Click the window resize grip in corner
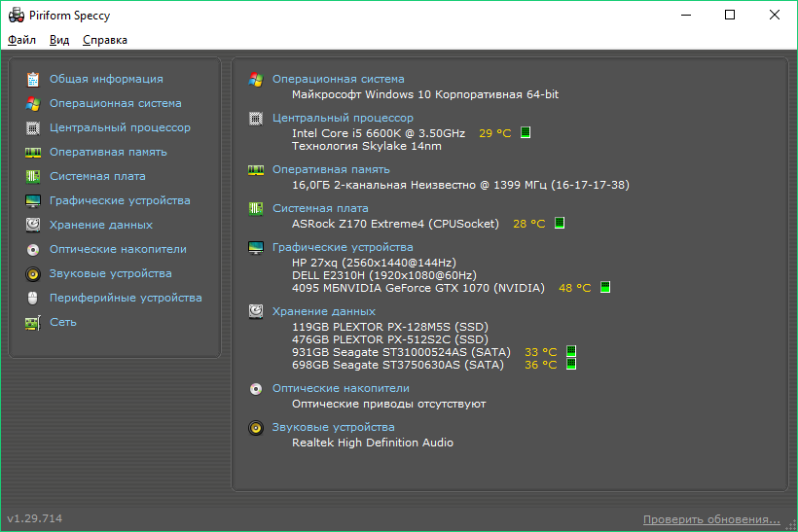798x532 pixels. (790, 525)
